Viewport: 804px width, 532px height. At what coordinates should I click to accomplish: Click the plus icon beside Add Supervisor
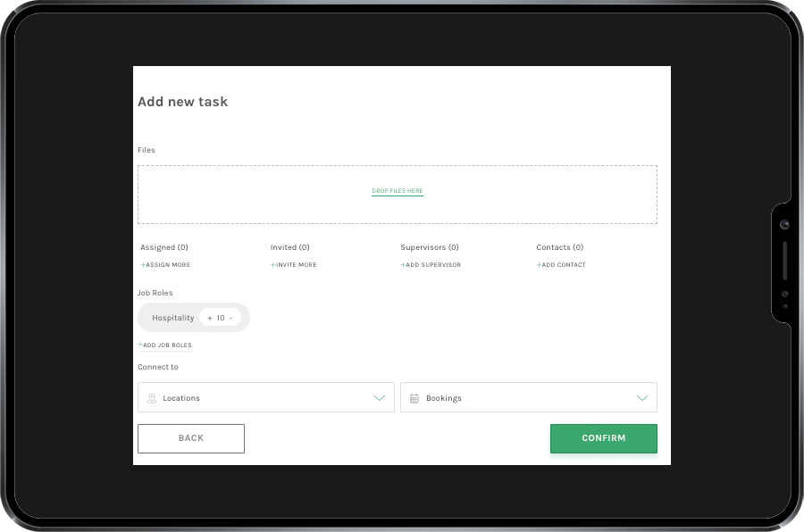coord(403,265)
